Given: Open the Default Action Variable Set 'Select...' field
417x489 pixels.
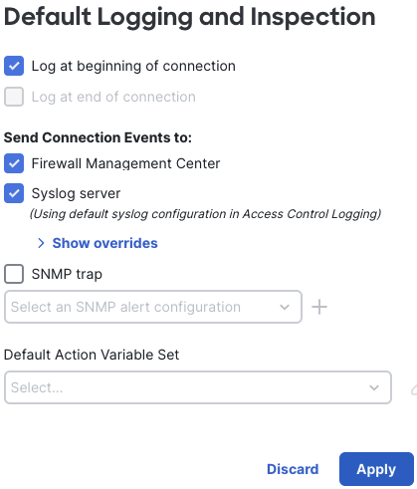Looking at the screenshot, I should click(x=198, y=387).
